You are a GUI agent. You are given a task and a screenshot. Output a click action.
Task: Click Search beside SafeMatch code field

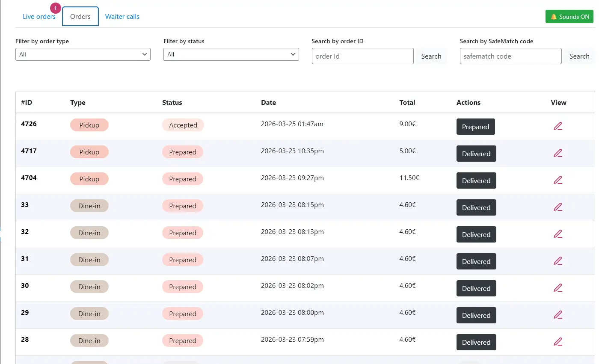coord(579,56)
